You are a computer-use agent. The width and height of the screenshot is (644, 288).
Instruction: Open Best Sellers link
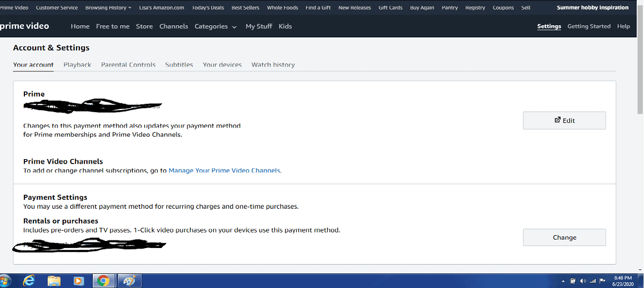(x=245, y=8)
